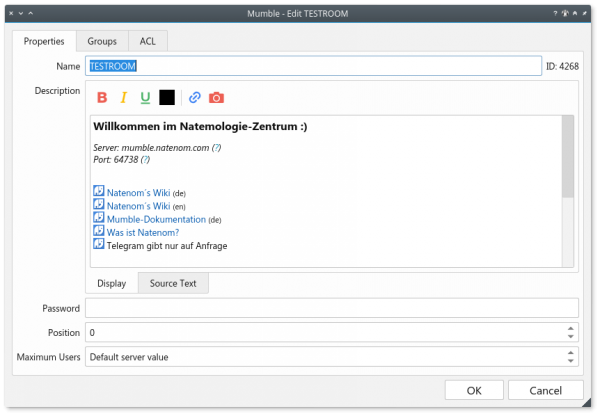600x416 pixels.
Task: Click the OK button
Action: 474,390
